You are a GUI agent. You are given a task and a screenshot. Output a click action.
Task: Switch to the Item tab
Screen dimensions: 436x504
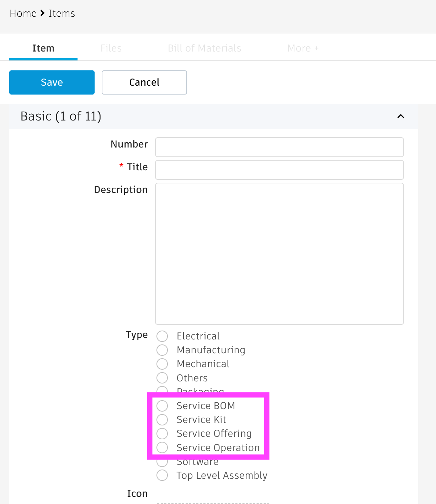tap(43, 48)
